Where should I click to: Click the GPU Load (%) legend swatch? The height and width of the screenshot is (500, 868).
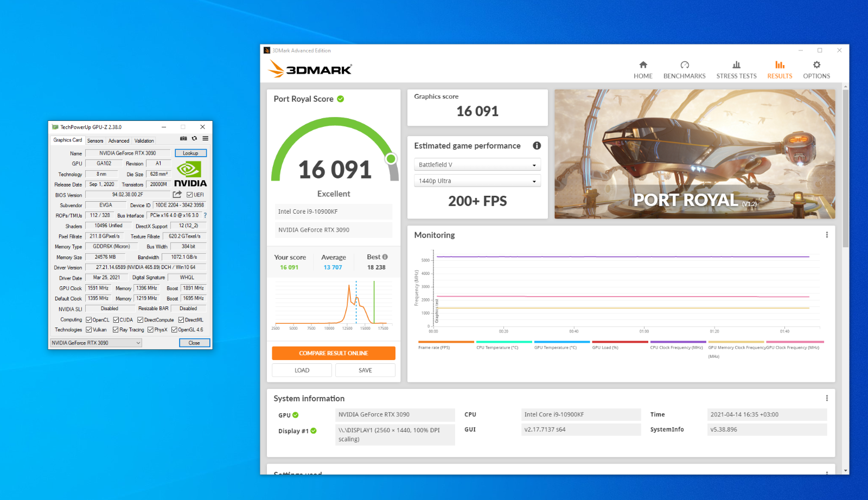[620, 342]
